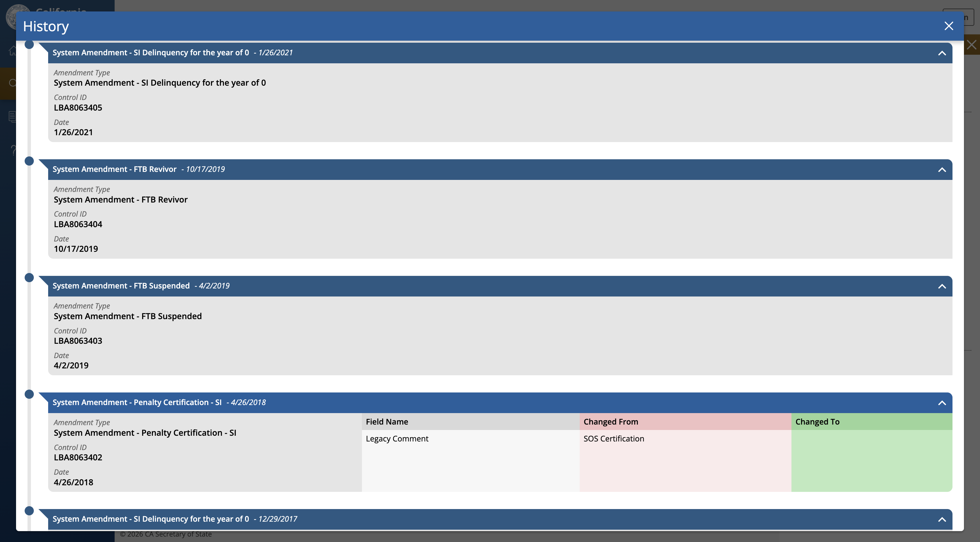Collapse the SI Delinquency 12/29/2017 entry

click(x=942, y=519)
